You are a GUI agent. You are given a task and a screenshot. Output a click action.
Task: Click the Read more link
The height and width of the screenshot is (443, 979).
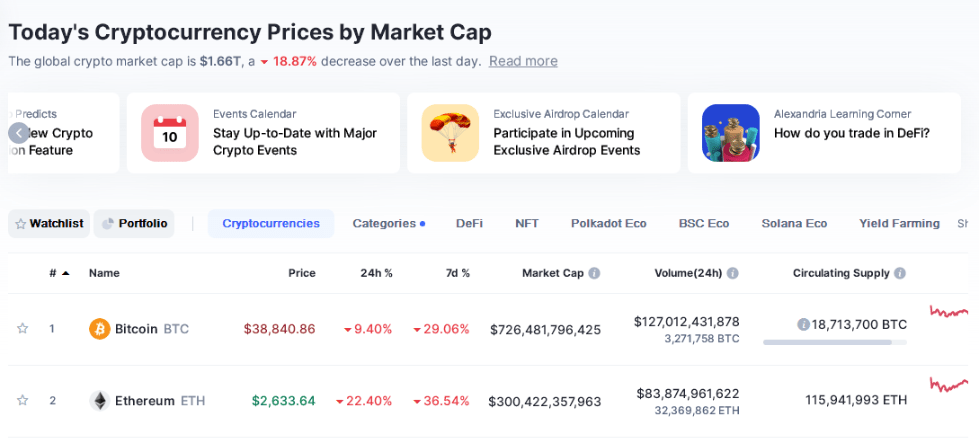523,61
